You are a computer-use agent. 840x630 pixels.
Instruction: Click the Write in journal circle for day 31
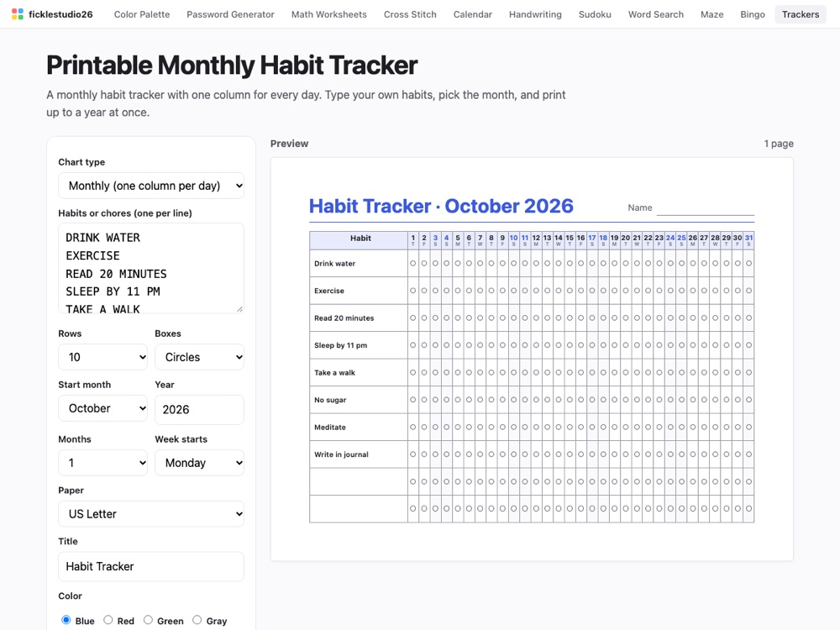click(x=749, y=454)
